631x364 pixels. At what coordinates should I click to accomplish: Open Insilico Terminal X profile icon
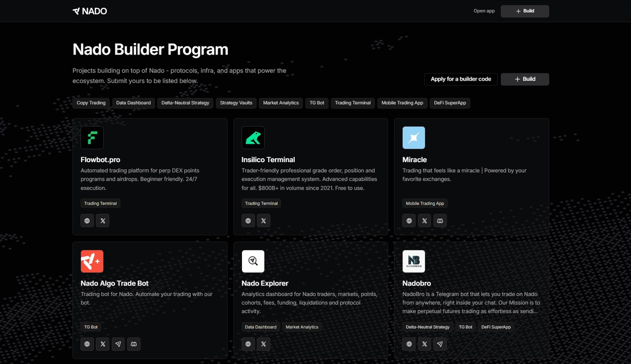point(264,221)
